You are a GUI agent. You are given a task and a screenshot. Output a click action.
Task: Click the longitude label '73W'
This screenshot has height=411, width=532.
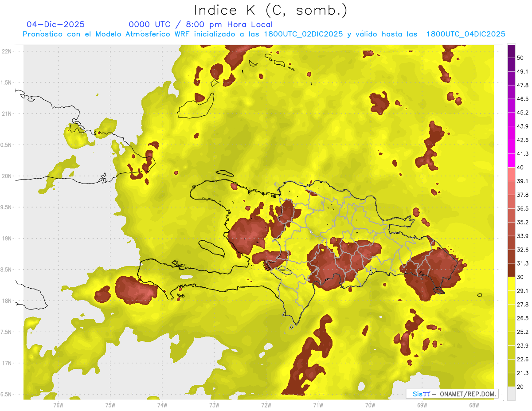(x=214, y=405)
